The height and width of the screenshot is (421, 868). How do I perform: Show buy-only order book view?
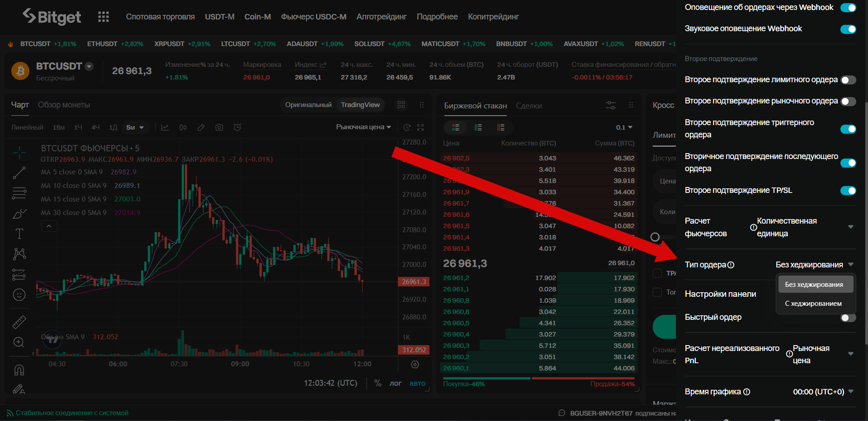tap(478, 127)
